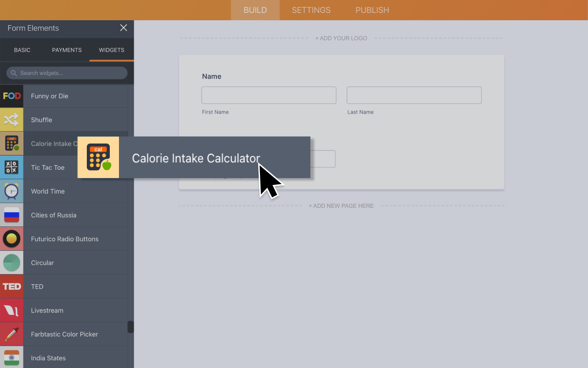Click ADD NEW PAGE HERE
The width and height of the screenshot is (588, 368).
[x=341, y=206]
